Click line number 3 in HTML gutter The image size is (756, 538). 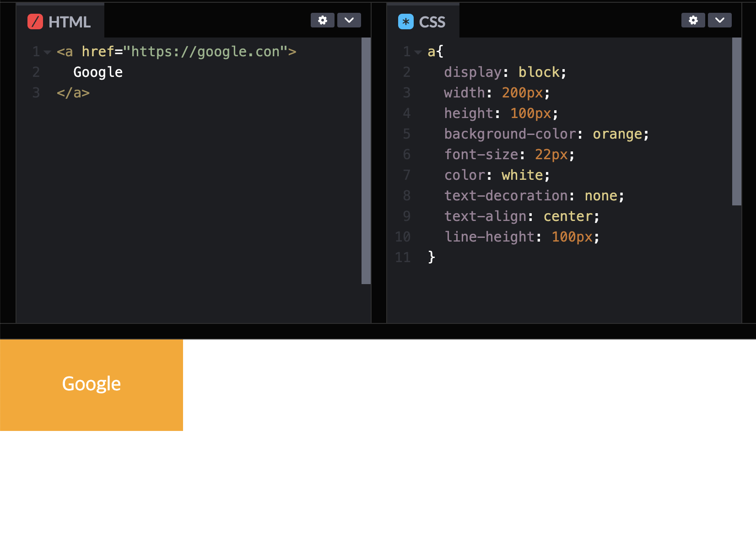click(x=36, y=93)
